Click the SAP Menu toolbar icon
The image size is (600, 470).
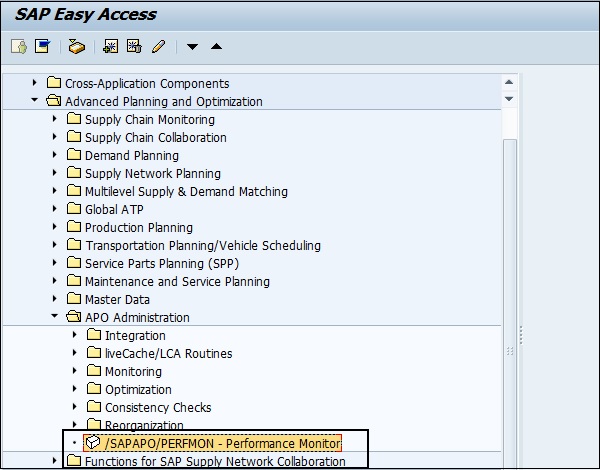pos(42,47)
